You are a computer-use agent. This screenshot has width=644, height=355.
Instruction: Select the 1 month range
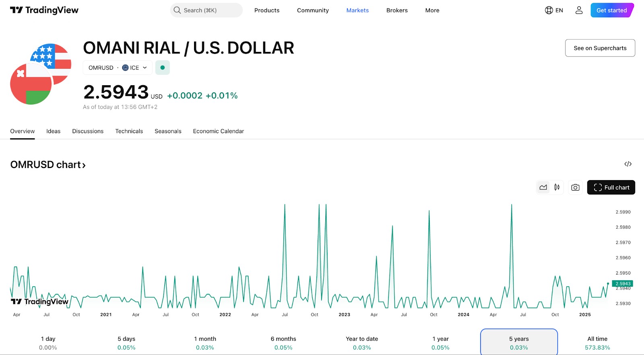205,343
